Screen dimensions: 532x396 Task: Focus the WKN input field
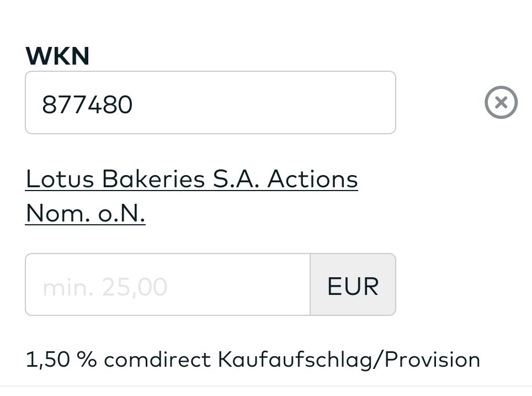(210, 103)
